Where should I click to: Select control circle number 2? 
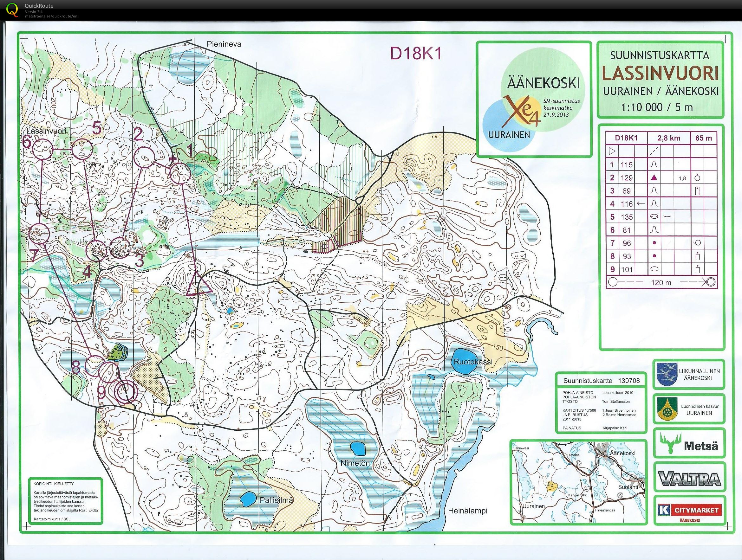(144, 157)
